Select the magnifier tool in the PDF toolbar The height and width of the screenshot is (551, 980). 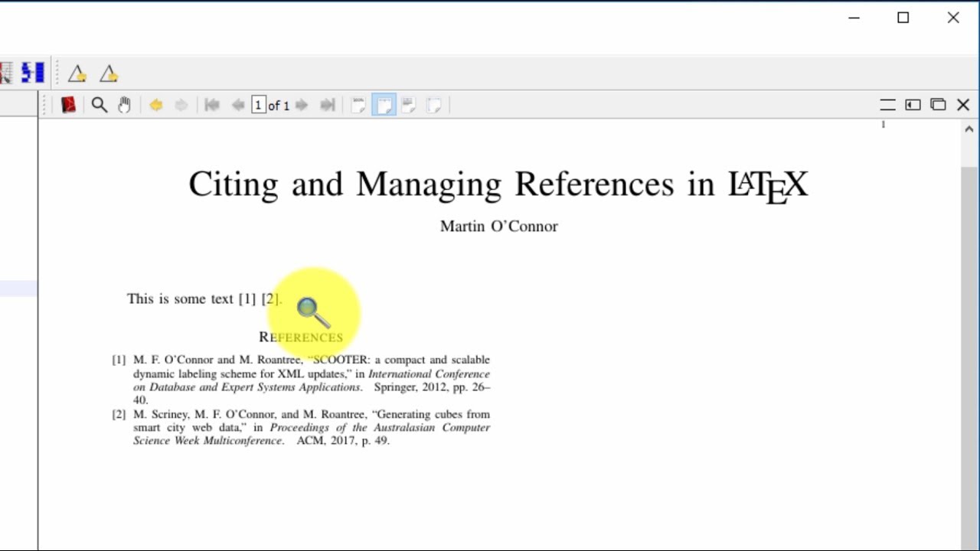tap(99, 105)
